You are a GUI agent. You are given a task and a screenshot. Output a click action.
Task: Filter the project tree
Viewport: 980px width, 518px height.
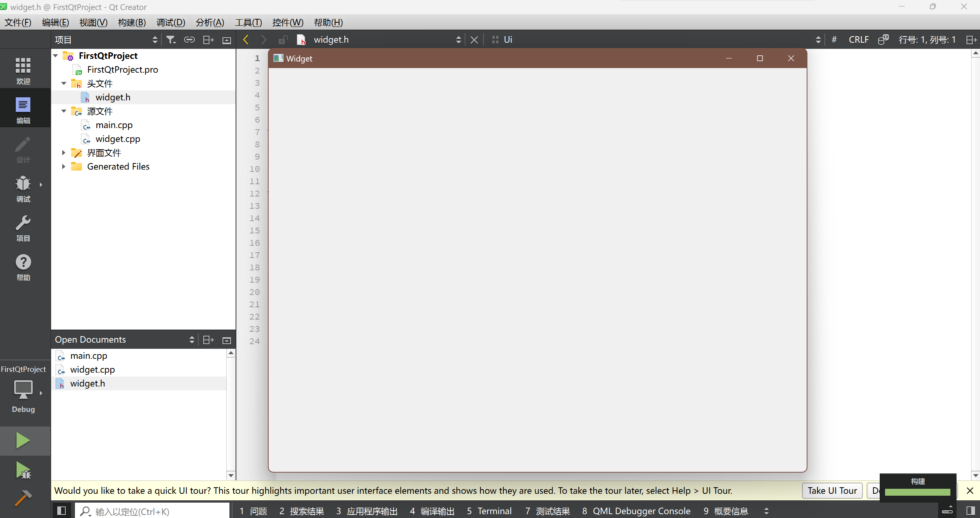[x=171, y=40]
